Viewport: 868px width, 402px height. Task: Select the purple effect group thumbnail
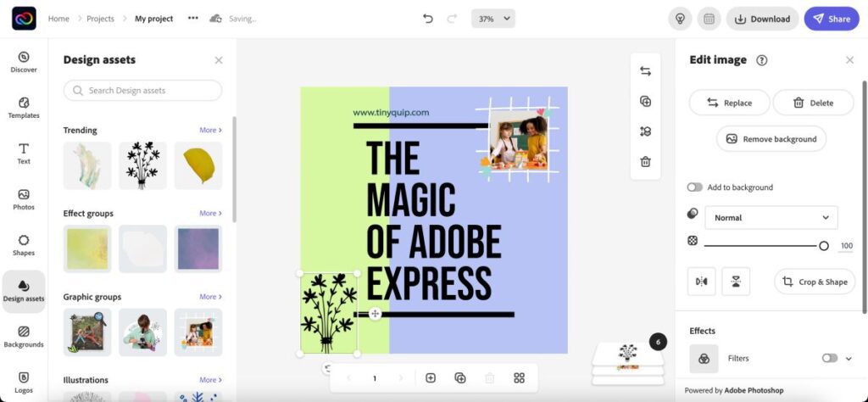198,248
